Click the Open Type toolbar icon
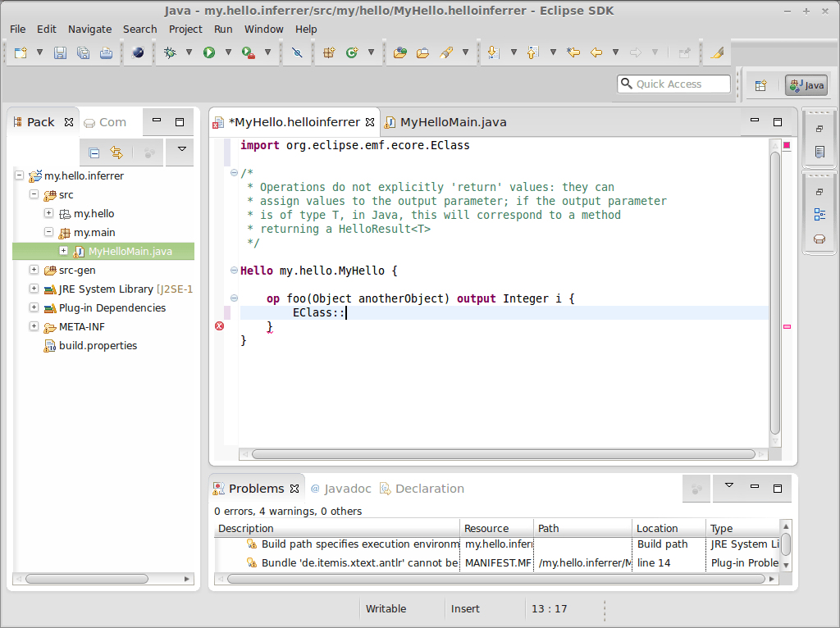The width and height of the screenshot is (840, 628). 400,52
